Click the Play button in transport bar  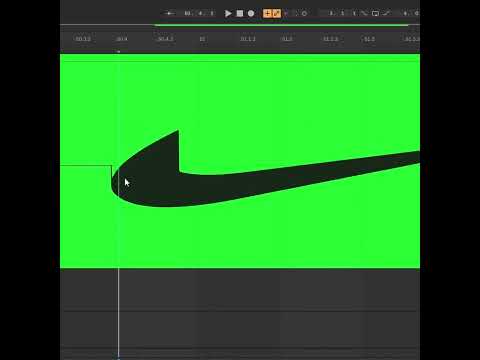pyautogui.click(x=228, y=13)
